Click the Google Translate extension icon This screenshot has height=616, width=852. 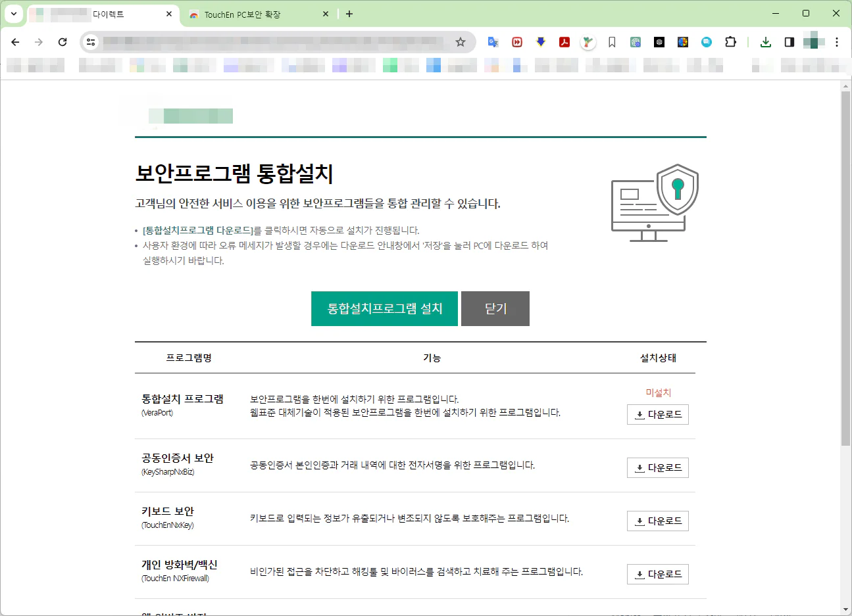click(493, 42)
